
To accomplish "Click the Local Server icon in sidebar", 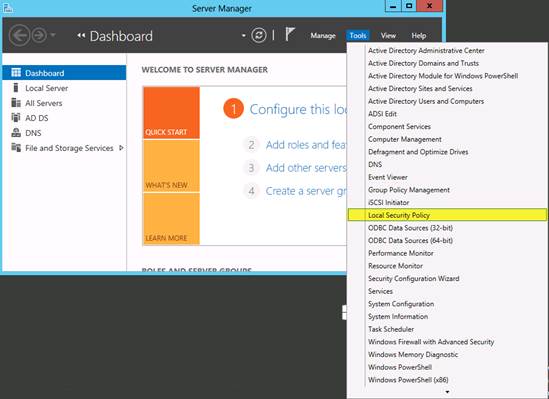I will 16,88.
